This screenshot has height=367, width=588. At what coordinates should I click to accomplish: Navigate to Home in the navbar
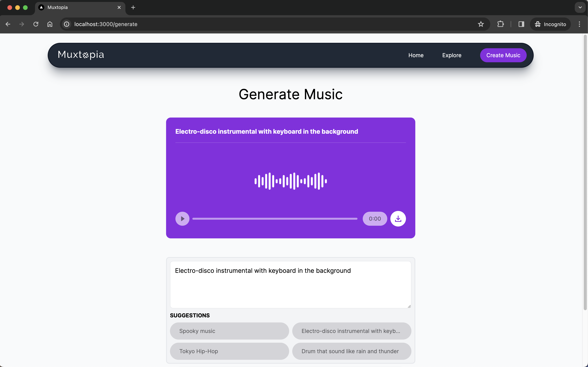point(416,55)
